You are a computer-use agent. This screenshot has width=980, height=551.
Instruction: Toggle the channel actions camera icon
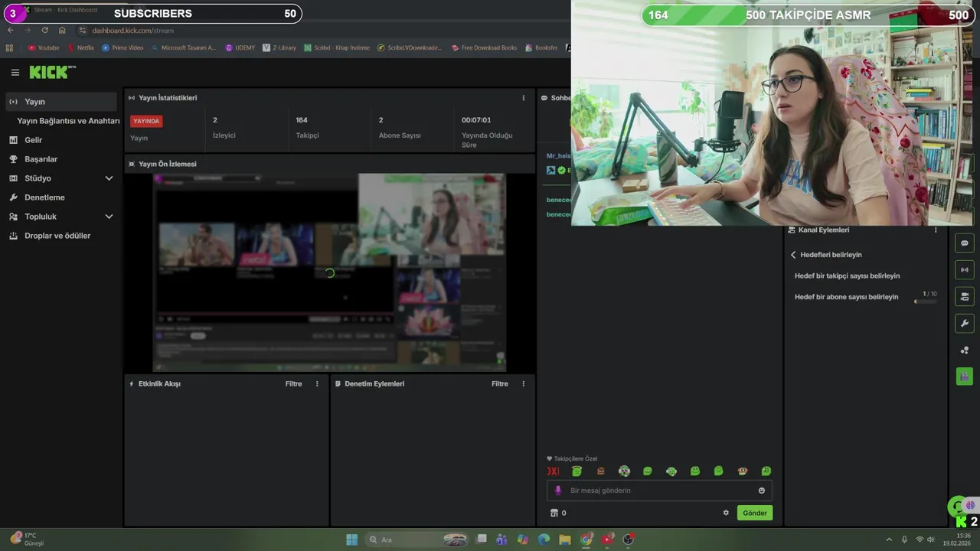tap(965, 296)
